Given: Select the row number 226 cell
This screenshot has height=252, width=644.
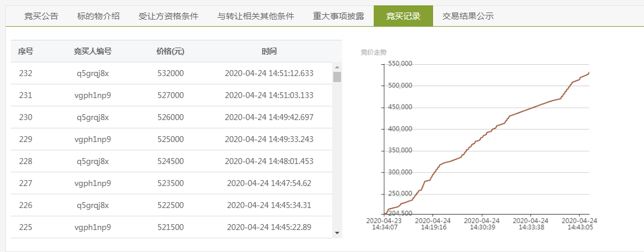Looking at the screenshot, I should coord(26,205).
